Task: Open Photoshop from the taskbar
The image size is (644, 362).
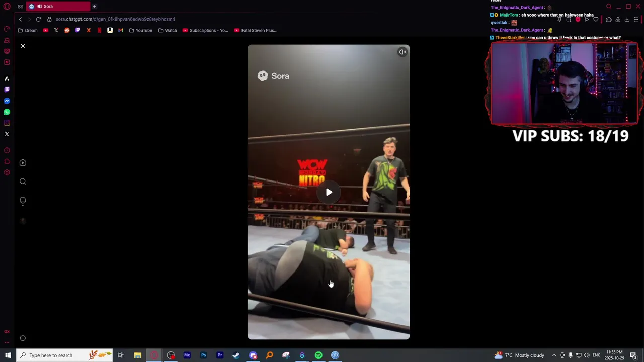Action: [x=203, y=355]
